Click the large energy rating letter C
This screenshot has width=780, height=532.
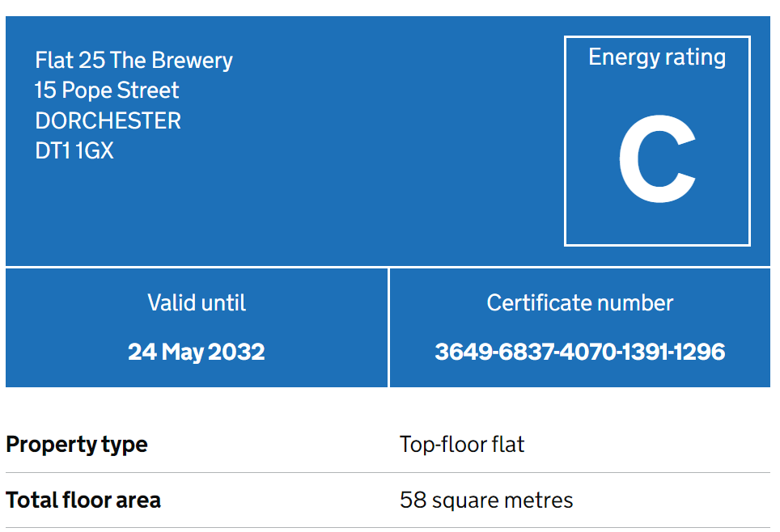point(657,159)
